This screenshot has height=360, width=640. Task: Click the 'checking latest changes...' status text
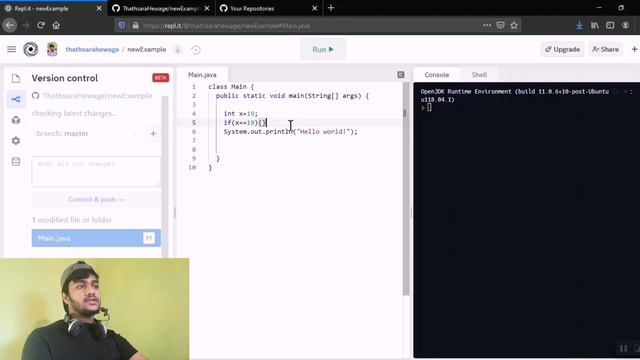pos(74,113)
